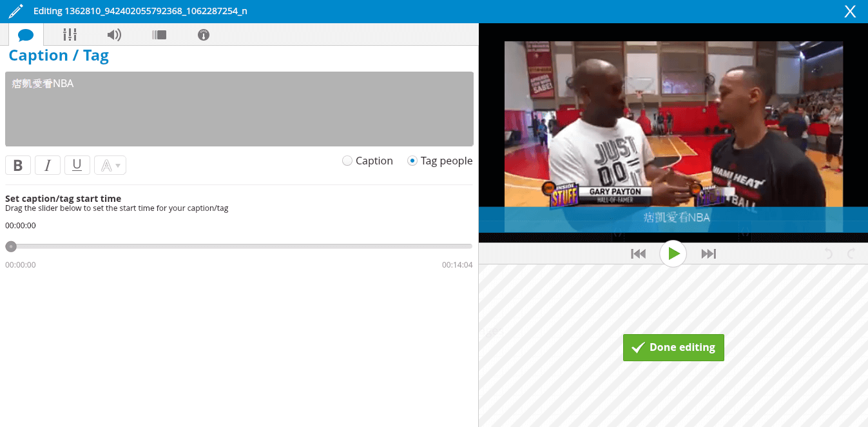
Task: Click the 00:14:04 end time label
Action: [458, 264]
